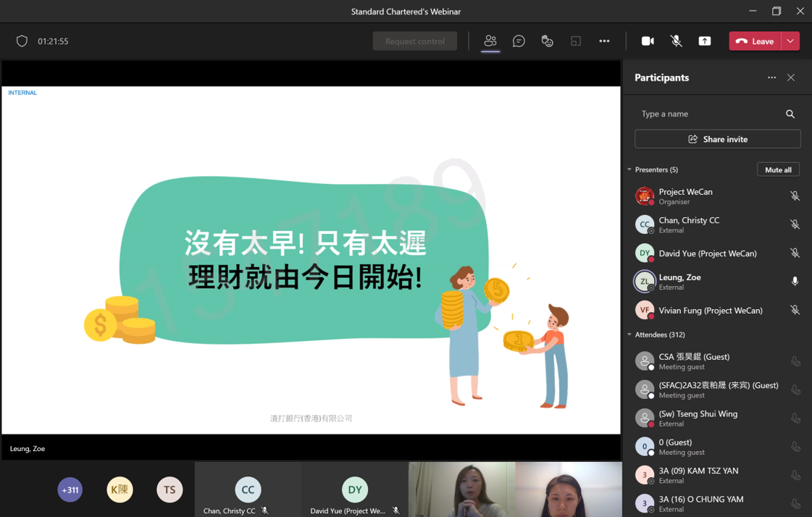812x517 pixels.
Task: Click the Share invite button
Action: click(717, 139)
